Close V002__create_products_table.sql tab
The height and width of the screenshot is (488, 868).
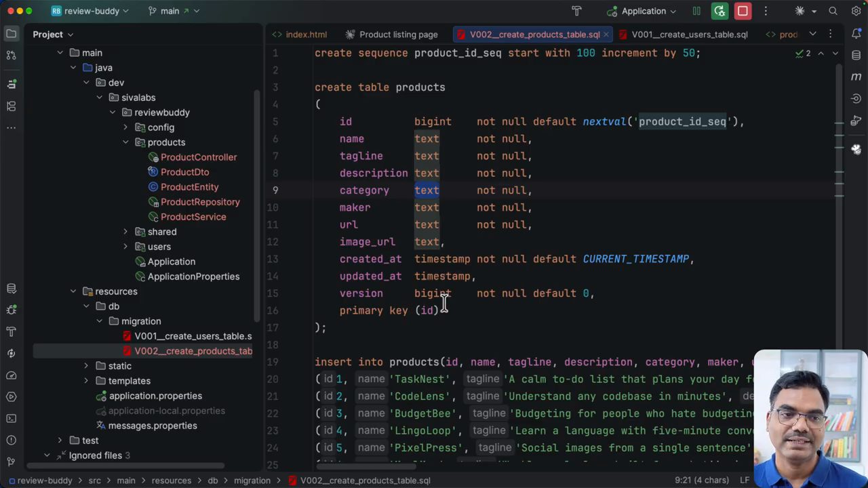606,34
